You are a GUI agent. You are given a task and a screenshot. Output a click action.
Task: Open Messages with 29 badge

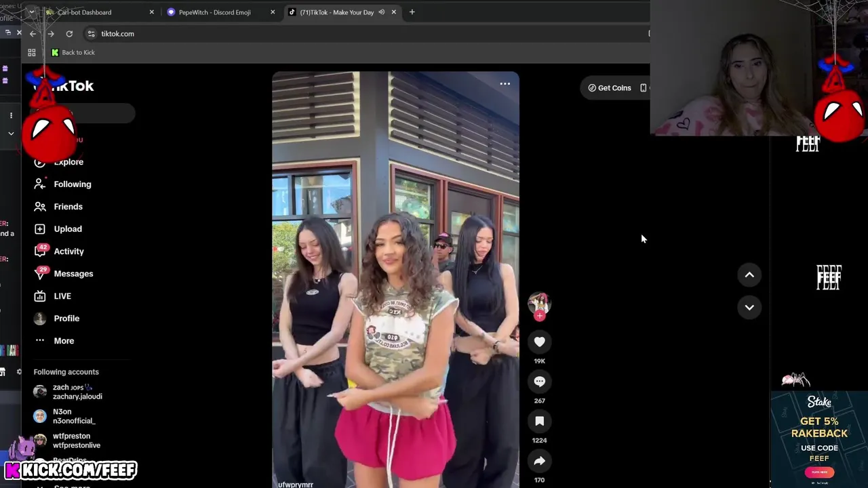[73, 274]
